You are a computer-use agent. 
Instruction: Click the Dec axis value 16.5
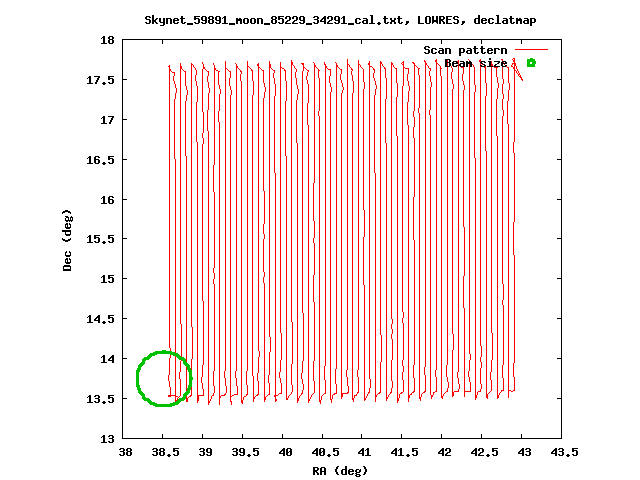pos(100,160)
